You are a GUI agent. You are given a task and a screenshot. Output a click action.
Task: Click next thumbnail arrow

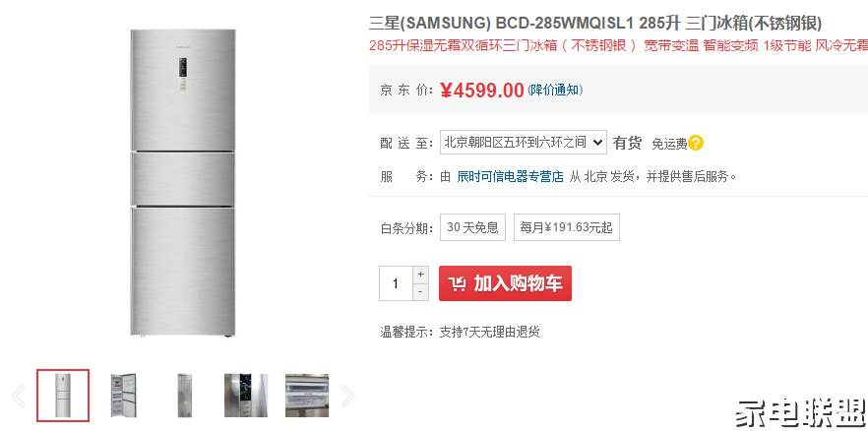point(347,397)
